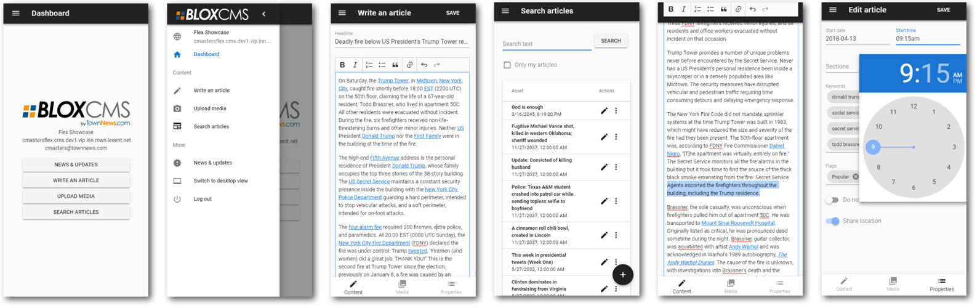Switch to Properties tab on Edit article screen
This screenshot has height=308, width=980.
tap(941, 285)
